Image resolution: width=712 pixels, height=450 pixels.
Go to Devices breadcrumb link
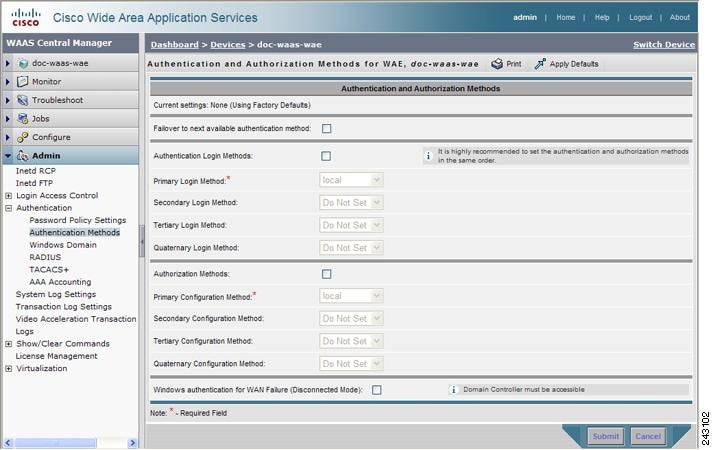point(227,45)
